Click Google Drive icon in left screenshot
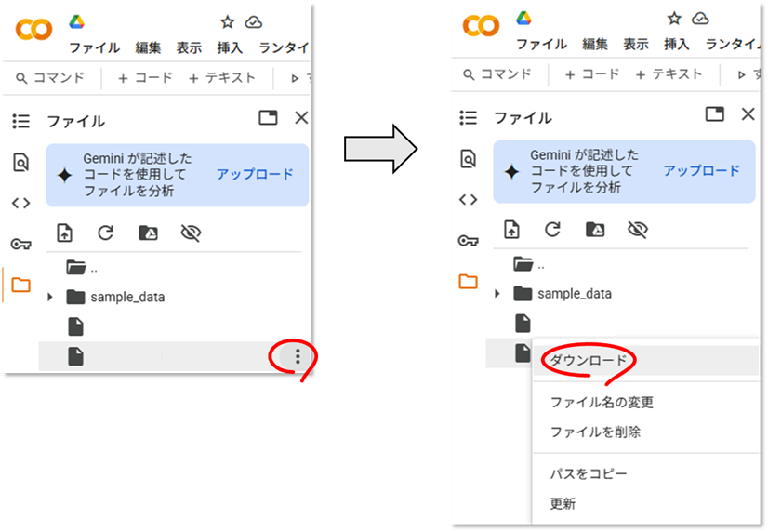The height and width of the screenshot is (532, 768). click(x=76, y=22)
